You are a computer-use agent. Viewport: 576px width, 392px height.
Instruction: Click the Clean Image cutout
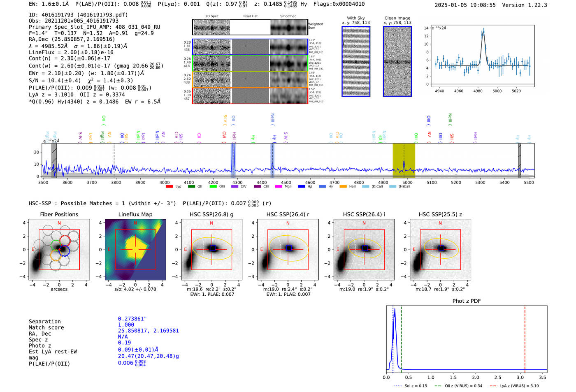(397, 61)
